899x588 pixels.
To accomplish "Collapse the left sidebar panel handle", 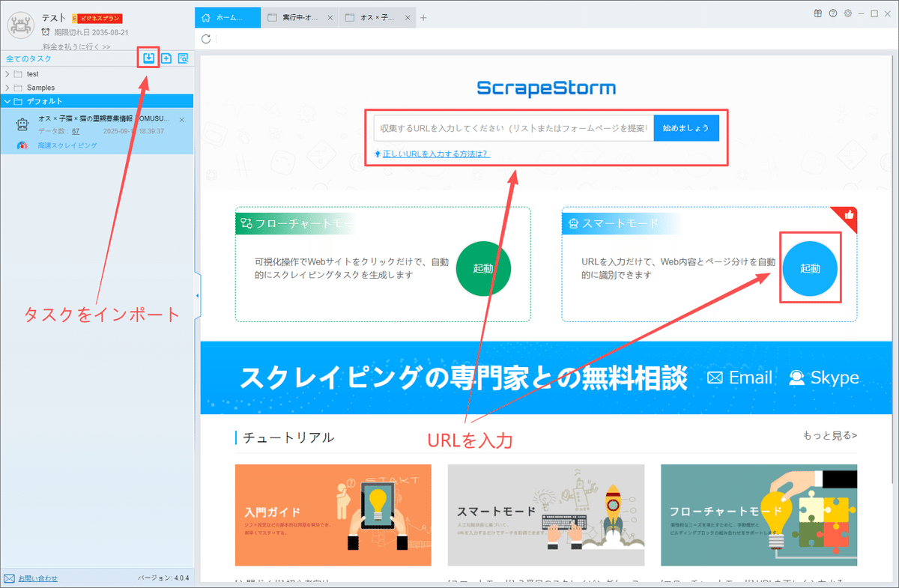I will (197, 297).
